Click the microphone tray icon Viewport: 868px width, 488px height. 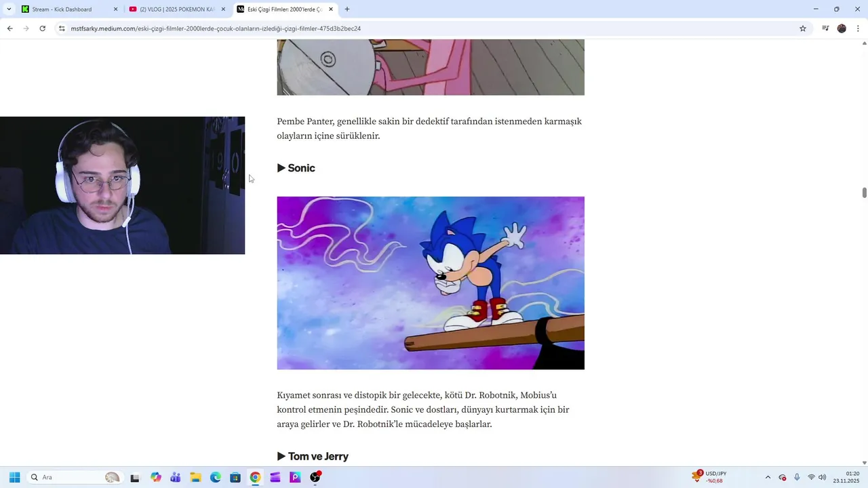(x=797, y=477)
